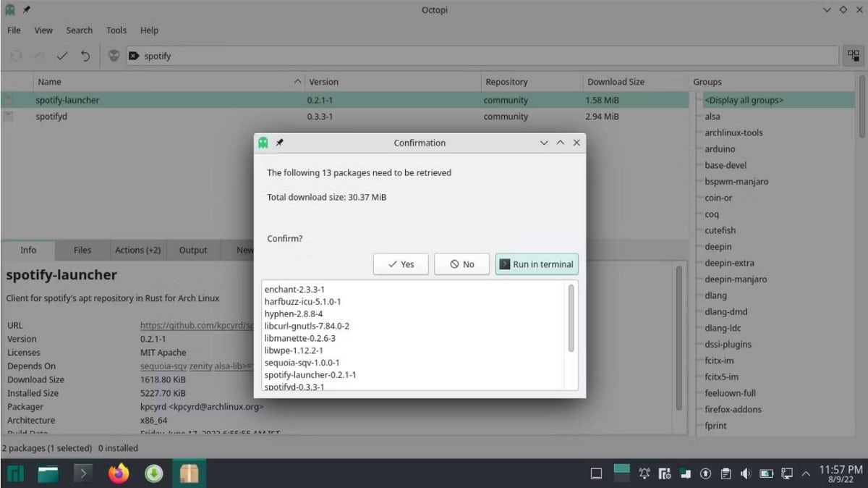Click the sync databases icon in toolbar
Image resolution: width=868 pixels, height=488 pixels.
pyautogui.click(x=16, y=56)
